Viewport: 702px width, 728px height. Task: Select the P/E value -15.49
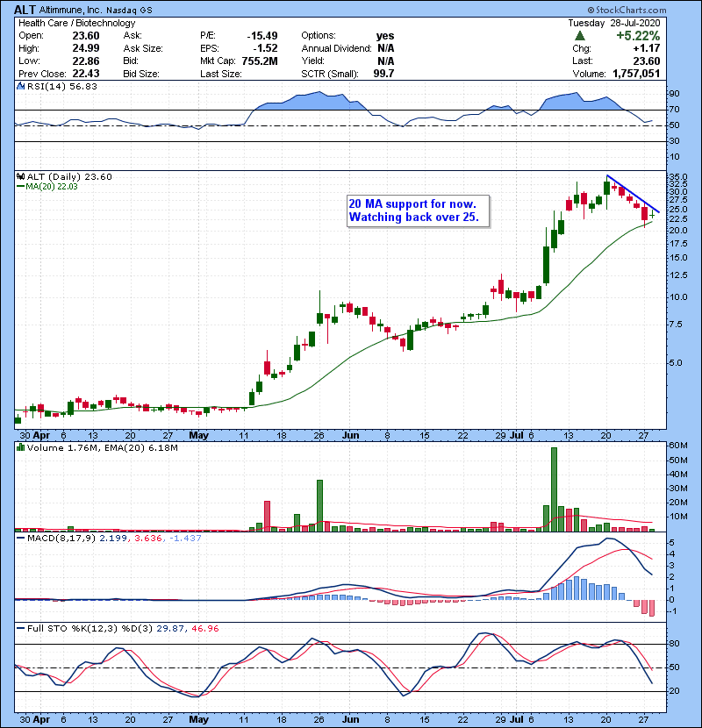[x=262, y=36]
